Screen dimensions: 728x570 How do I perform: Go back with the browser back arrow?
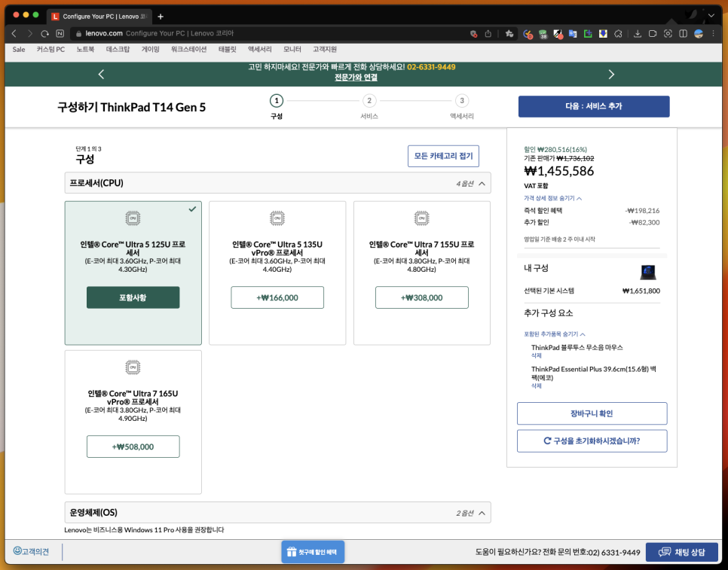(14, 33)
